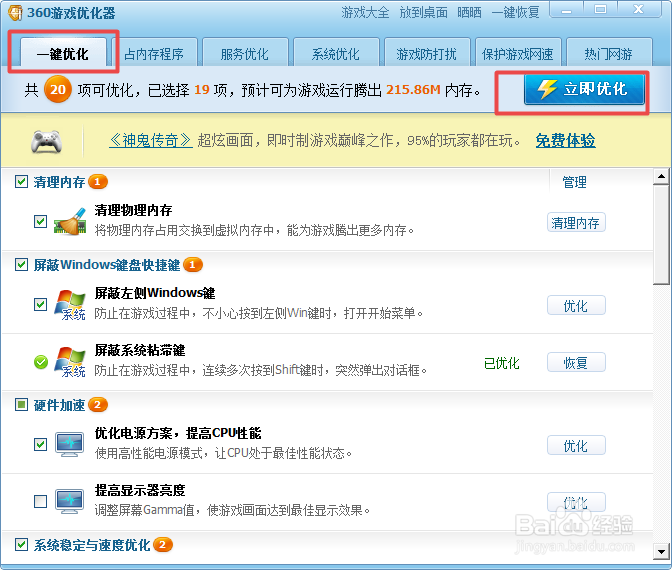Switch to the 一键优化 tab
Image resolution: width=672 pixels, height=570 pixels.
[63, 53]
